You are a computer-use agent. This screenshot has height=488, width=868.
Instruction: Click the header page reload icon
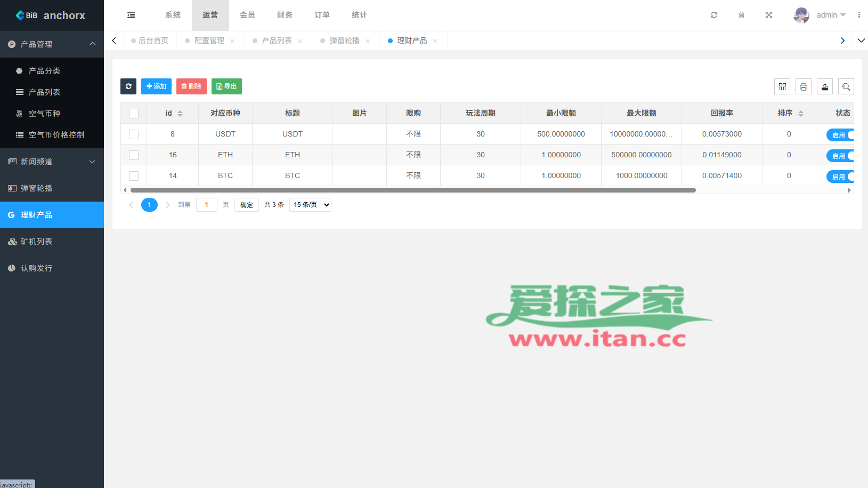pyautogui.click(x=714, y=15)
